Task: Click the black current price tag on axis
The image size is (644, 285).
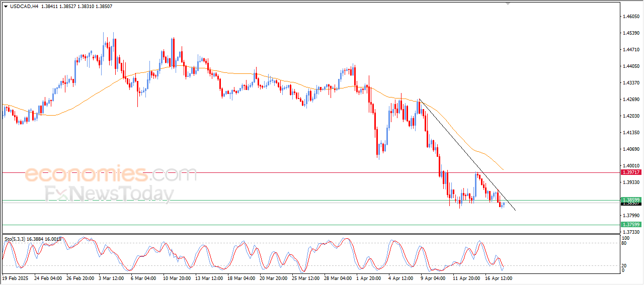Action: [x=632, y=204]
